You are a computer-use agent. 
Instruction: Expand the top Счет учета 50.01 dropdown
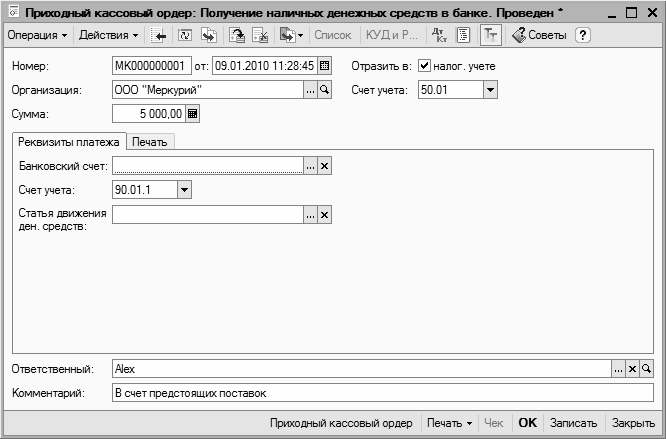(x=490, y=90)
